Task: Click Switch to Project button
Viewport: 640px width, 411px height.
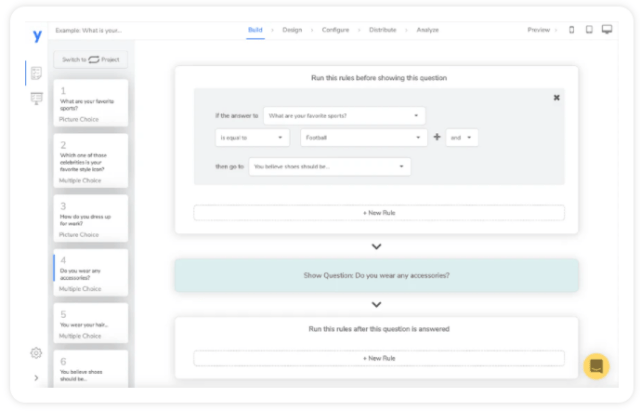Action: [90, 59]
